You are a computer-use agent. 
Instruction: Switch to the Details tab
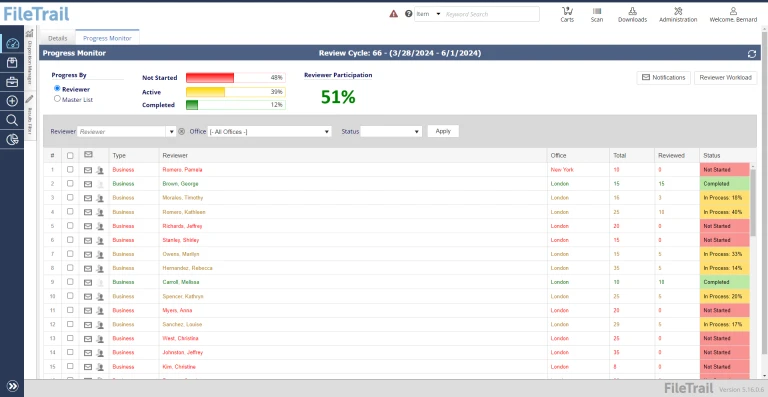coord(57,38)
